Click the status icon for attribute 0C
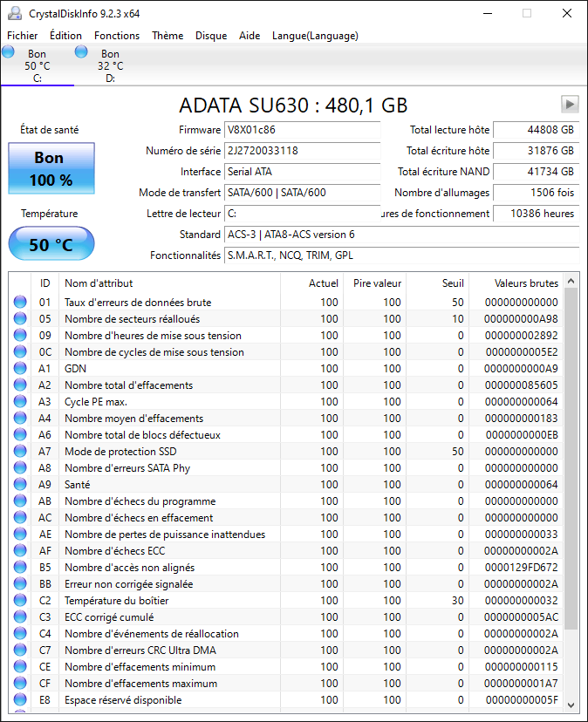Image resolution: width=588 pixels, height=722 pixels. (20, 351)
